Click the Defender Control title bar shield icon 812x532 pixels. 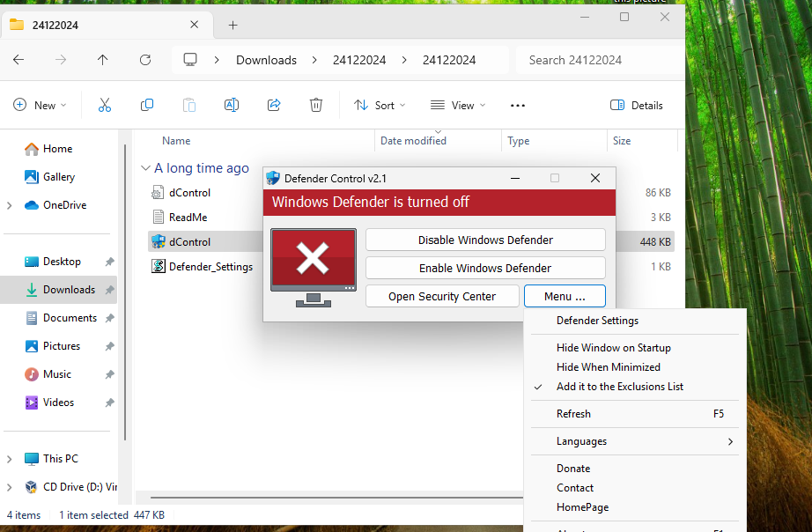[x=273, y=179]
